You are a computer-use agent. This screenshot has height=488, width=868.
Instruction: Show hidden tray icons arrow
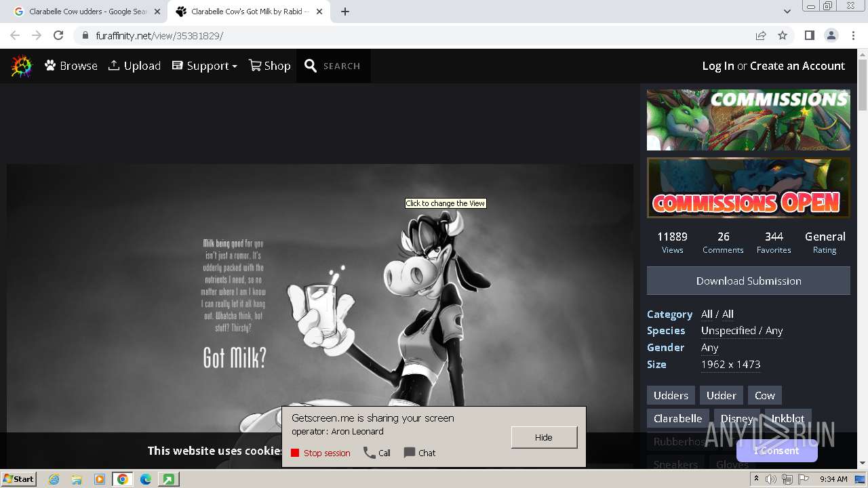click(757, 479)
